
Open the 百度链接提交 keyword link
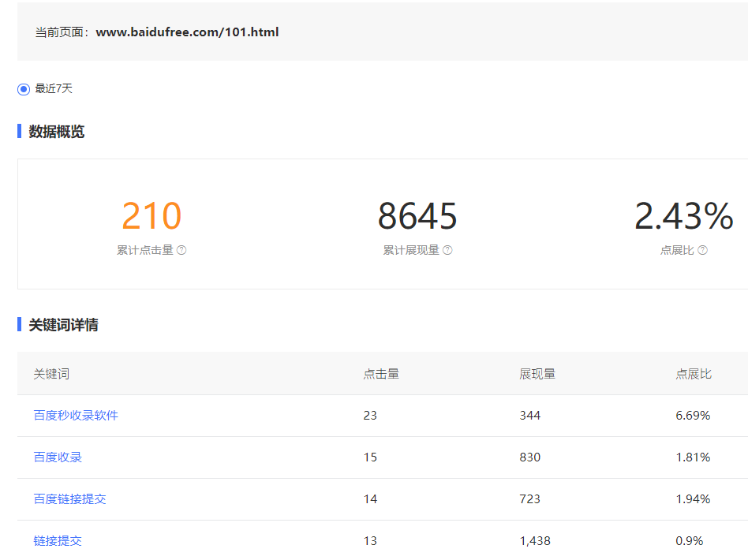pos(69,498)
